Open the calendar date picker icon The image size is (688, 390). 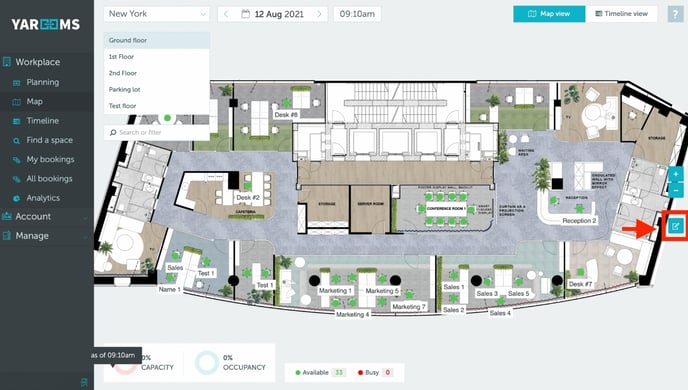(x=246, y=14)
